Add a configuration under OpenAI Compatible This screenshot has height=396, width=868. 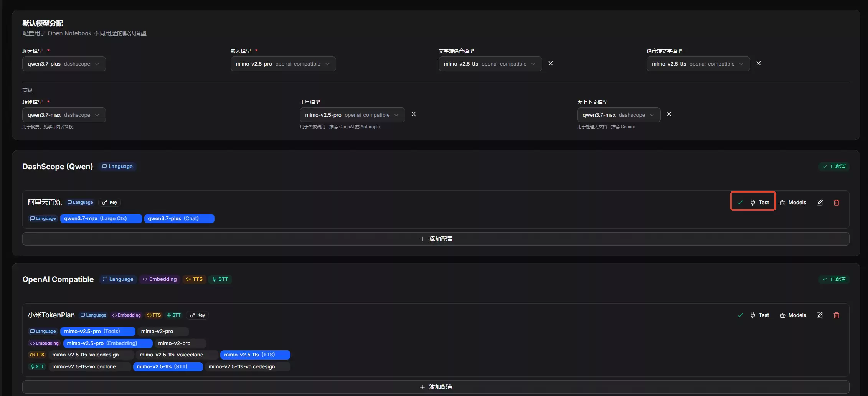click(436, 387)
